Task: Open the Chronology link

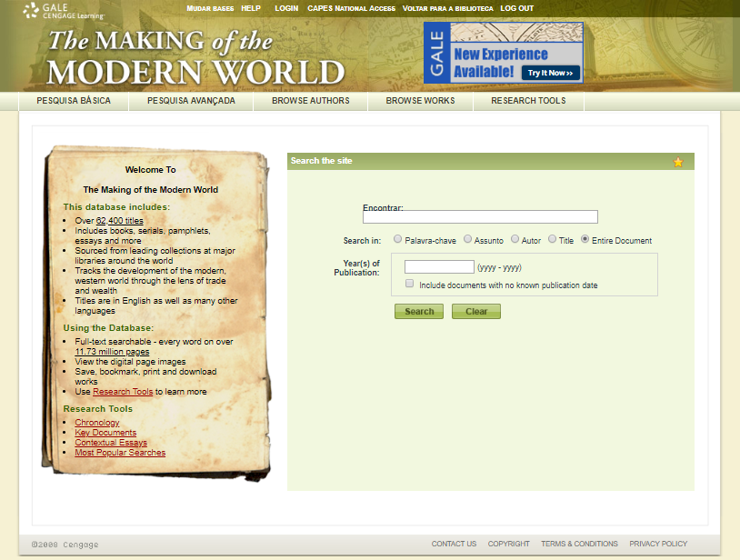Action: click(97, 423)
